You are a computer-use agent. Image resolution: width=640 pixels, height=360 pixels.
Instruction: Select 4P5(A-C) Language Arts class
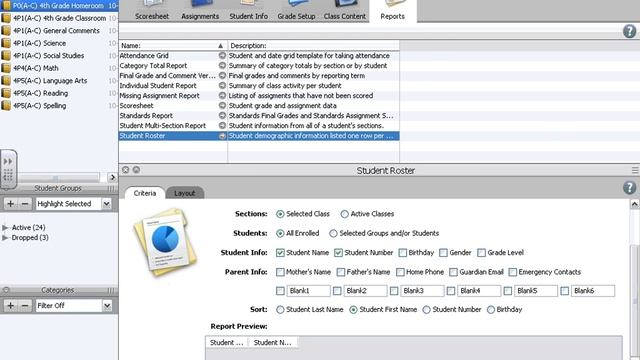50,81
